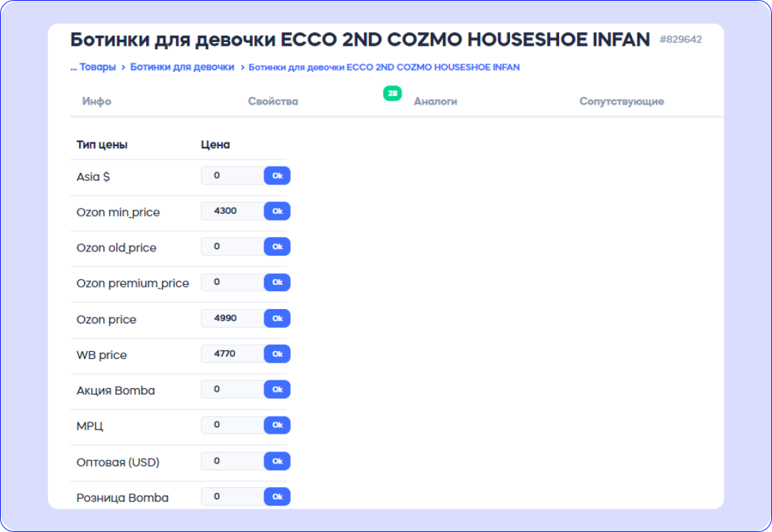Confirm Оптовая (USD) price with Ok
The height and width of the screenshot is (532, 772).
tap(277, 461)
